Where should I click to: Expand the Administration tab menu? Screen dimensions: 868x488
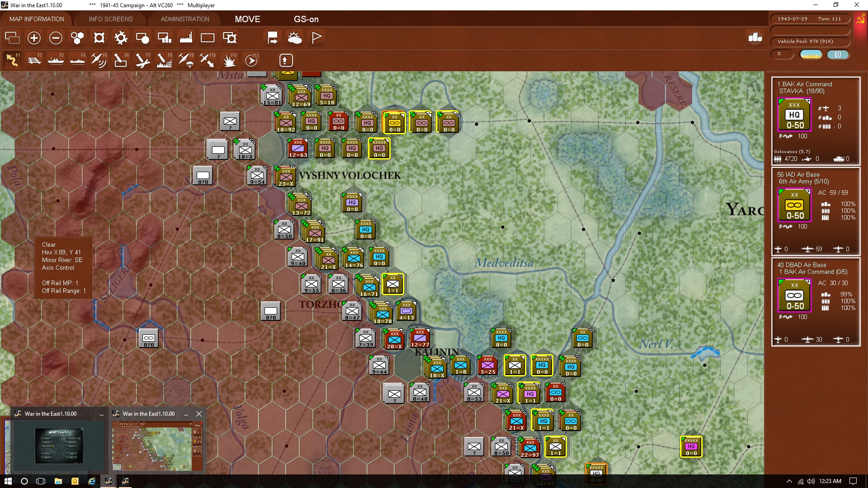185,19
